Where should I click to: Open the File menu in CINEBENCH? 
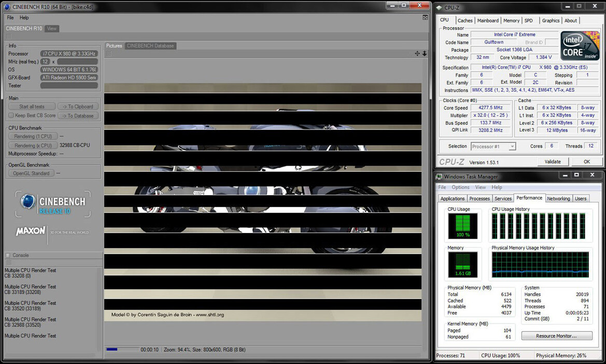[10, 18]
